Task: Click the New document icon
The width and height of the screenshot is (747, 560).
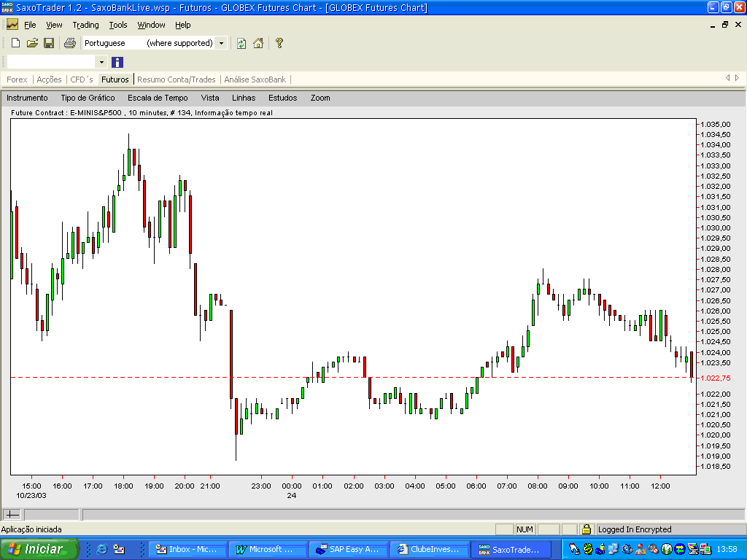Action: [x=15, y=43]
